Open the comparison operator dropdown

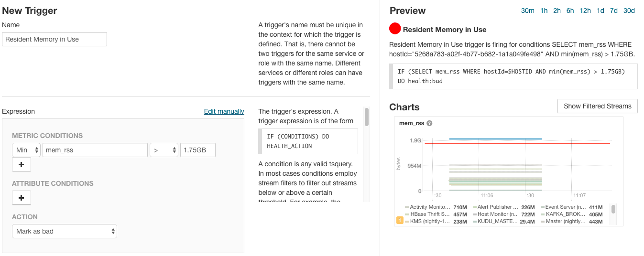(164, 150)
